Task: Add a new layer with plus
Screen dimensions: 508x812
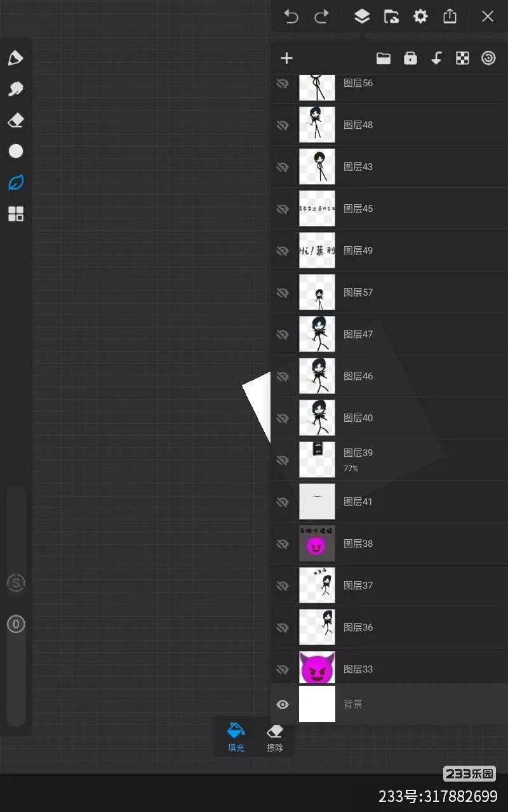Action: tap(286, 58)
